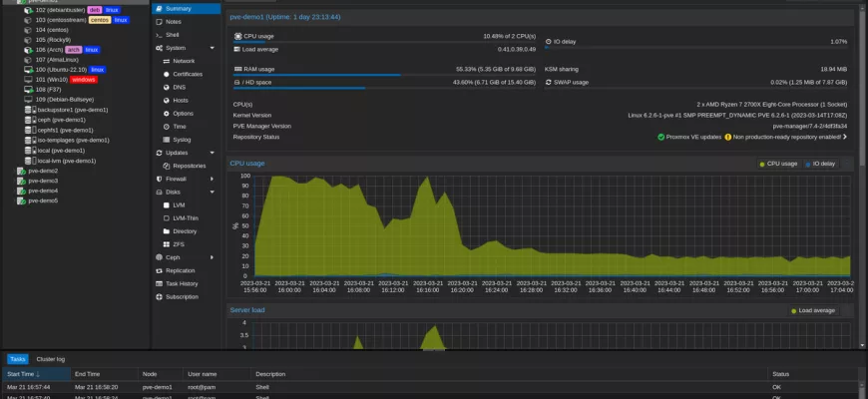Screen dimensions: 868x399
Task: Open the Syslog list icon
Action: click(166, 140)
